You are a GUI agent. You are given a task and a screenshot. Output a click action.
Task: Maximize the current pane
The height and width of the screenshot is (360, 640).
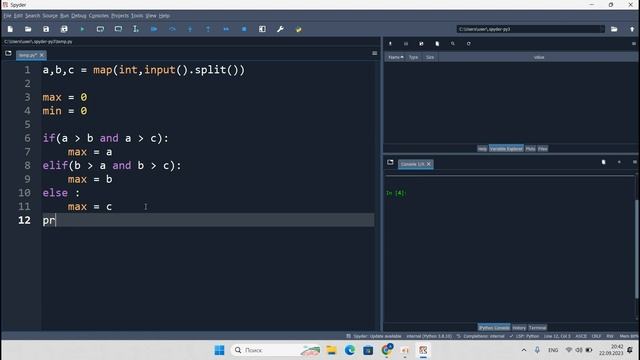[x=262, y=29]
